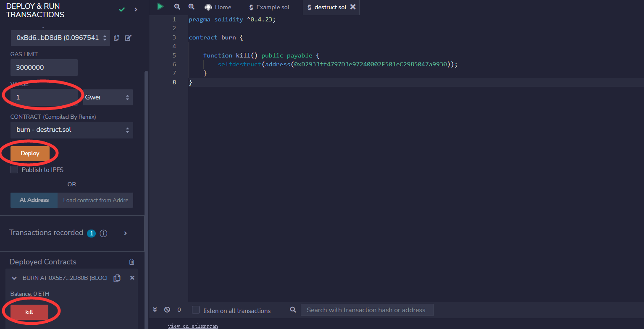
Task: Click the terminal search magnifier icon
Action: click(x=293, y=310)
